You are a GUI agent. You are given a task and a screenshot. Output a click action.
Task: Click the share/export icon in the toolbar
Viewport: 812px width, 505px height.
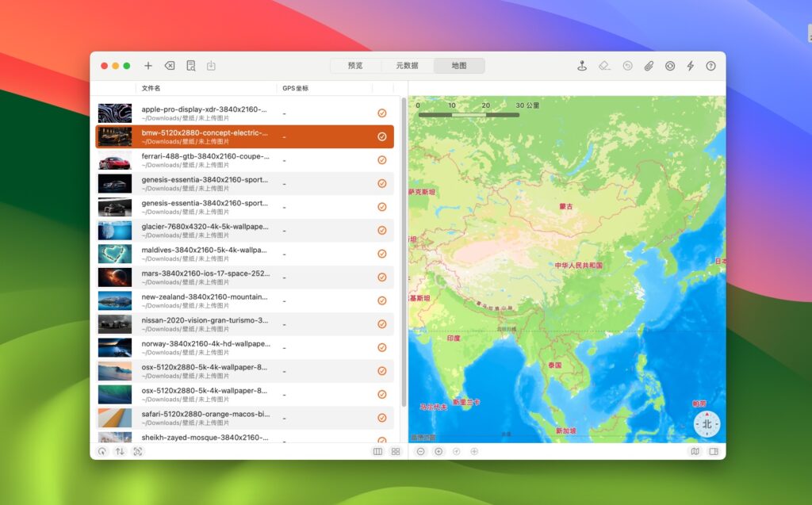click(211, 66)
